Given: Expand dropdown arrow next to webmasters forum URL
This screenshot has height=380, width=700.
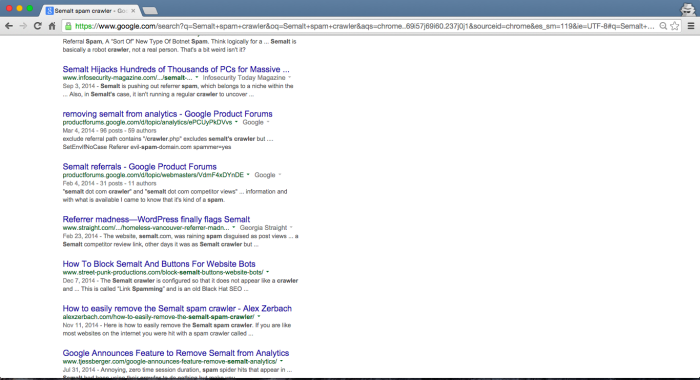Looking at the screenshot, I should pyautogui.click(x=248, y=175).
